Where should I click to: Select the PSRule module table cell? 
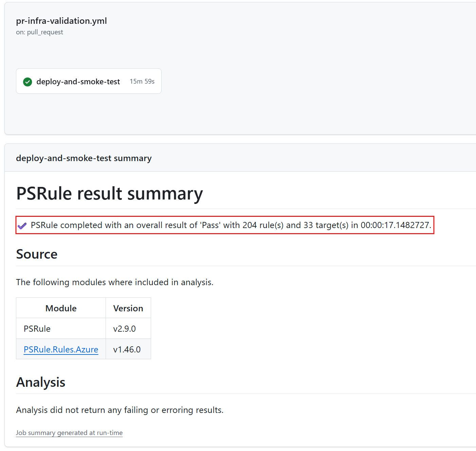click(37, 329)
